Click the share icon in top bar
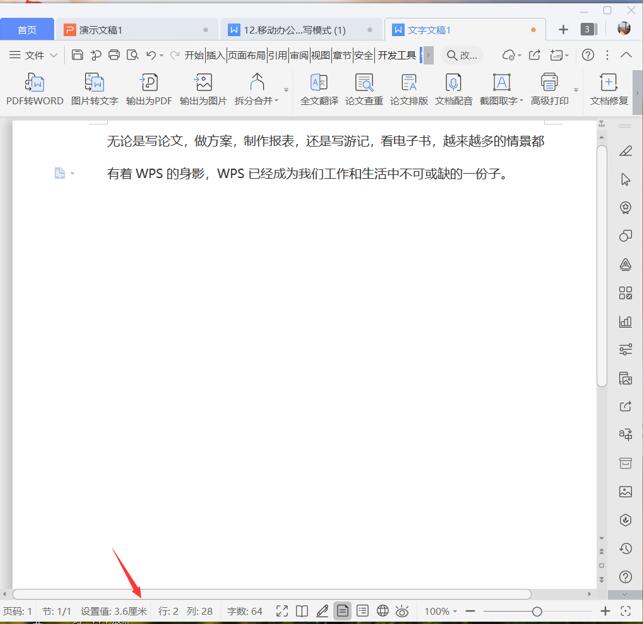The width and height of the screenshot is (643, 624). (x=534, y=55)
